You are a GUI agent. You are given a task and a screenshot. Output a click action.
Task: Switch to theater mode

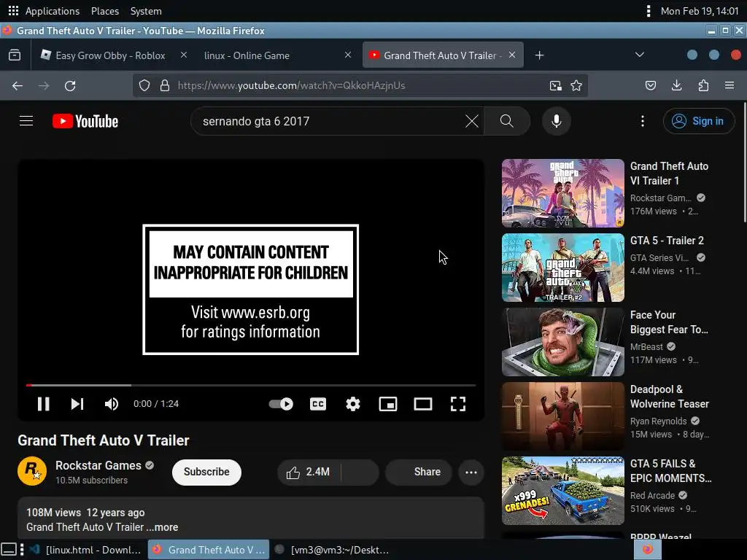(423, 404)
